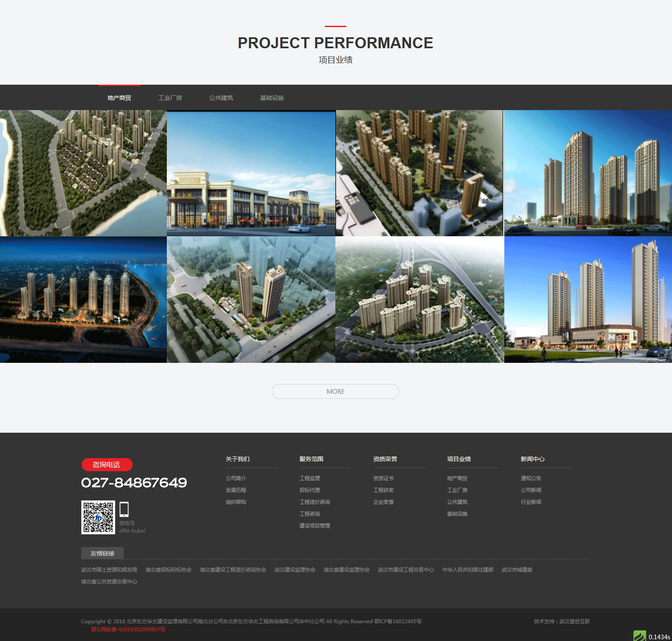
Task: Open the 公共建筑 tab
Action: [221, 98]
